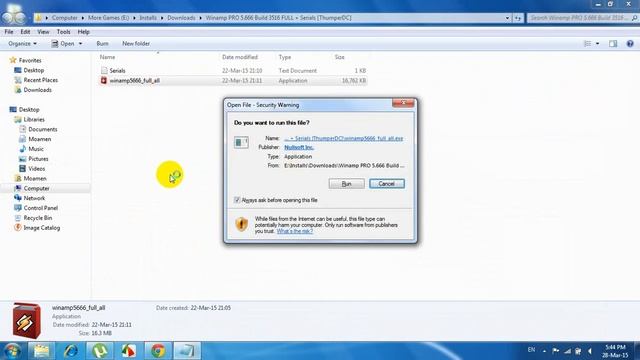The height and width of the screenshot is (360, 640).
Task: Expand the view options dropdown arrow
Action: [x=598, y=44]
